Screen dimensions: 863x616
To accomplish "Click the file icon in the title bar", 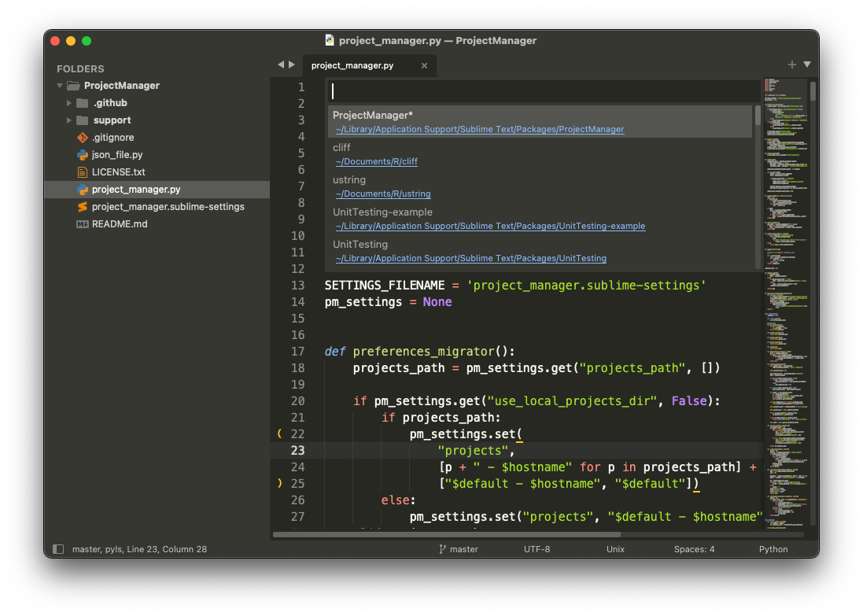I will point(330,40).
